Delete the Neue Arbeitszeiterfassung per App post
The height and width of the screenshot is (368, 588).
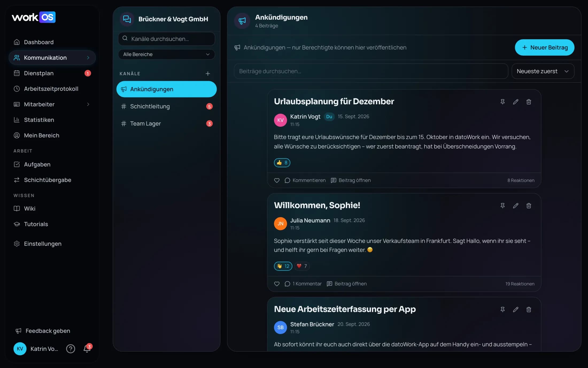tap(529, 309)
